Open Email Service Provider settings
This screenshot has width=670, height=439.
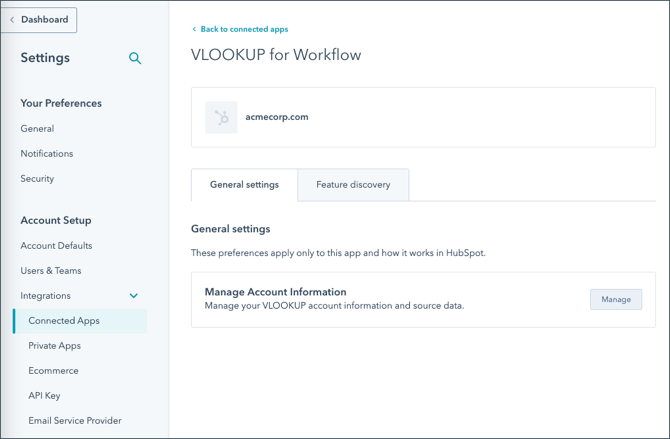(75, 421)
